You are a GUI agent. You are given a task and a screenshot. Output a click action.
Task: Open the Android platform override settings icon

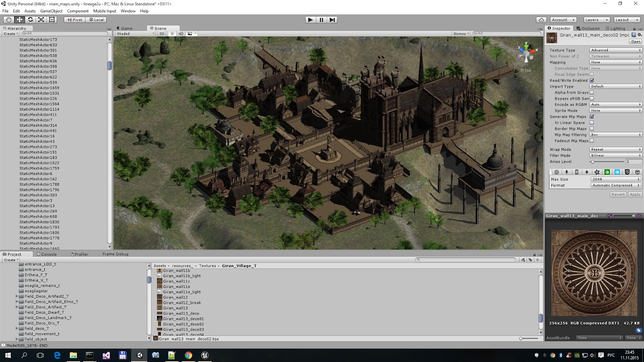click(587, 172)
